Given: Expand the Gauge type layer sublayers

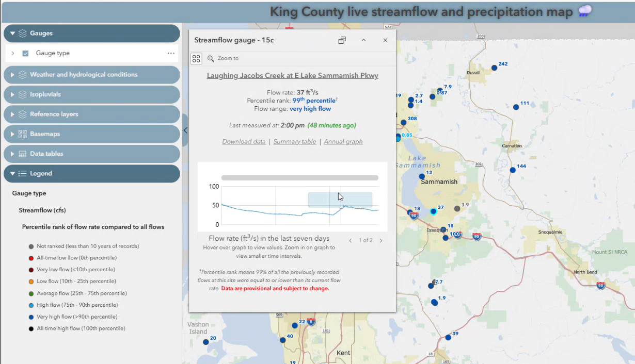Looking at the screenshot, I should 13,53.
